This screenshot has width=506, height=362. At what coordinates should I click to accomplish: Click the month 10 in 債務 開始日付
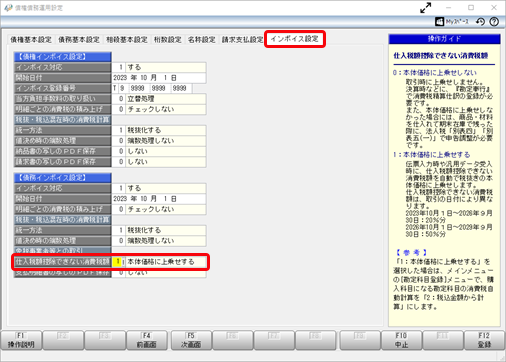pyautogui.click(x=144, y=199)
